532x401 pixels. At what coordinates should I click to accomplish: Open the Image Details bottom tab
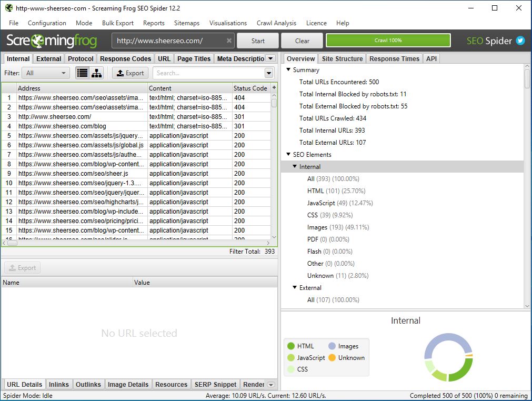128,384
